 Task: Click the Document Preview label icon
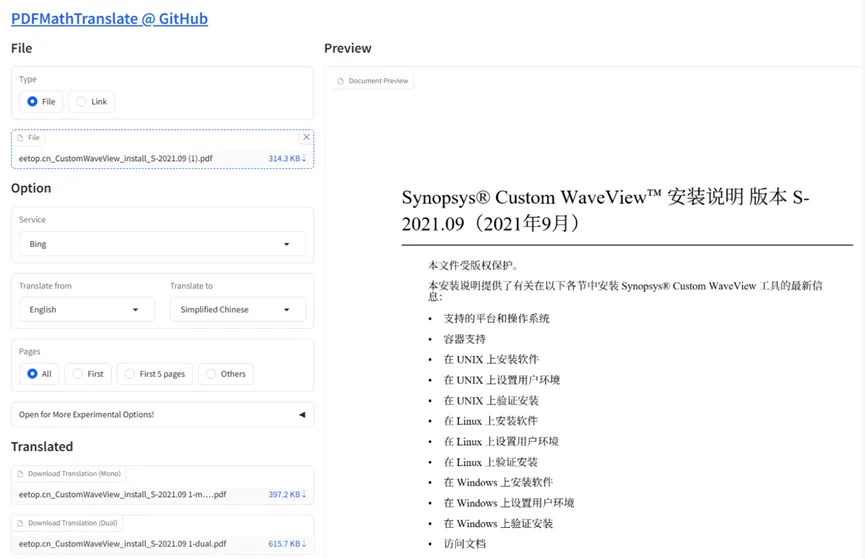click(x=340, y=81)
